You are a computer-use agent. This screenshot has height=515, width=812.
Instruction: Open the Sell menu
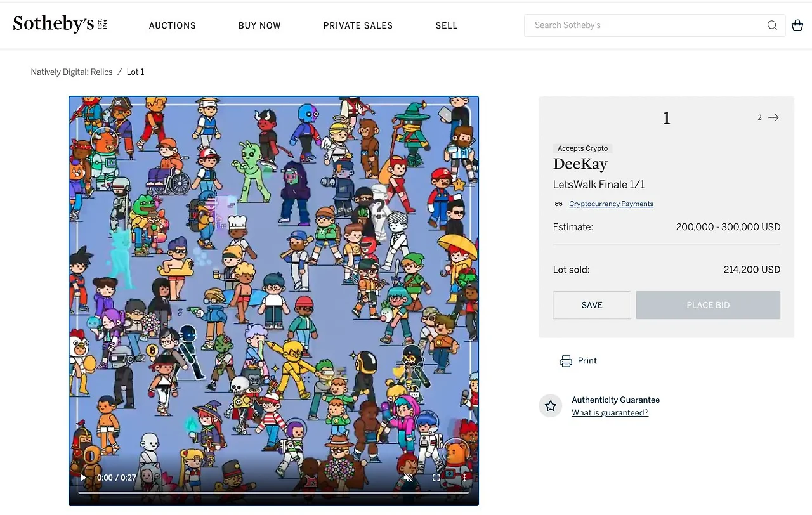[447, 25]
